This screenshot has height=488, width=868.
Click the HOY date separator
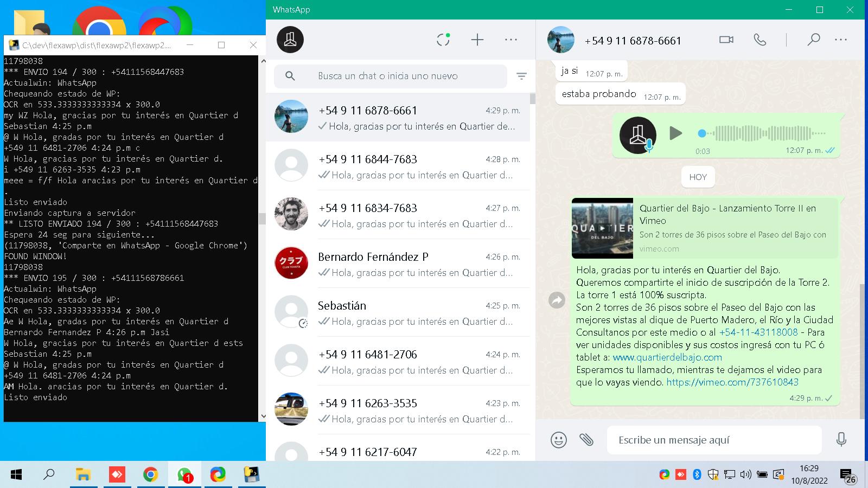point(698,177)
